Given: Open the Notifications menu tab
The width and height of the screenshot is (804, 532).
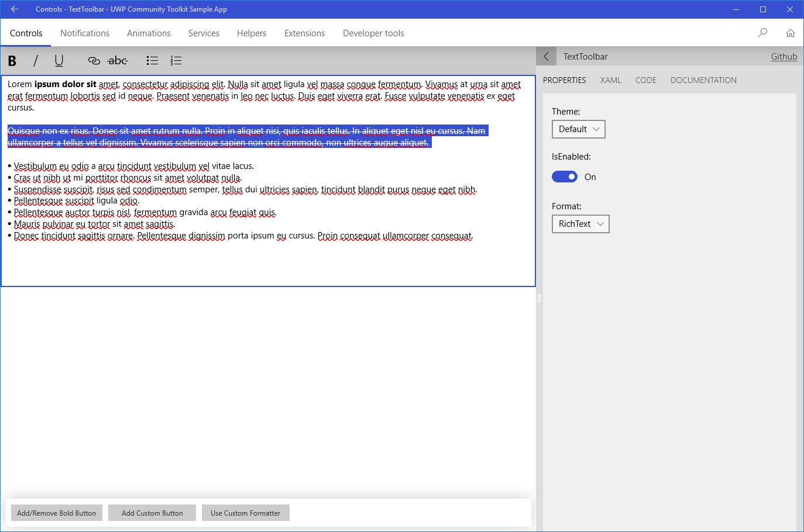Looking at the screenshot, I should [85, 33].
